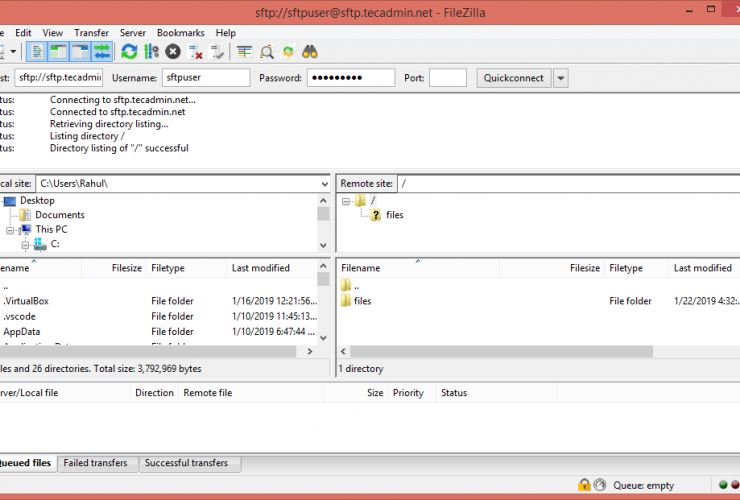Search for files with binoculars icon
The height and width of the screenshot is (500, 740).
click(x=310, y=51)
